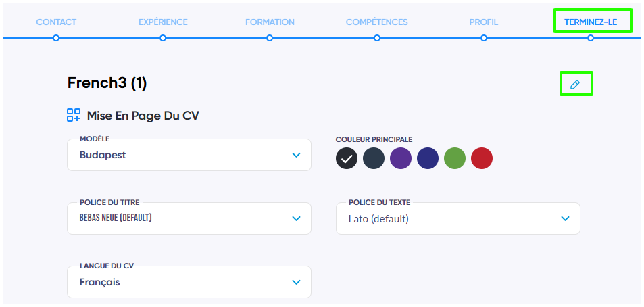The height and width of the screenshot is (307, 644).
Task: Pick the purple main color swatch
Action: (x=401, y=158)
